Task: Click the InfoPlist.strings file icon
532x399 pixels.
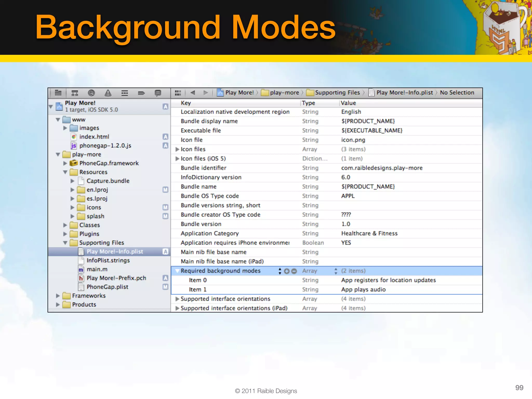Action: [81, 260]
